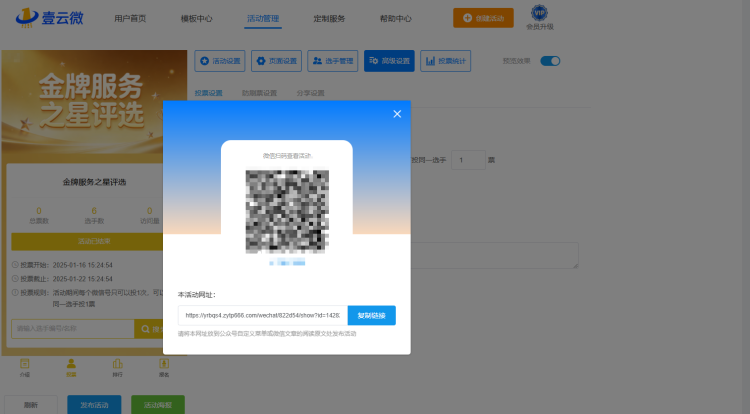Open 帮助中心 in top navigation
The height and width of the screenshot is (414, 750).
[x=396, y=19]
